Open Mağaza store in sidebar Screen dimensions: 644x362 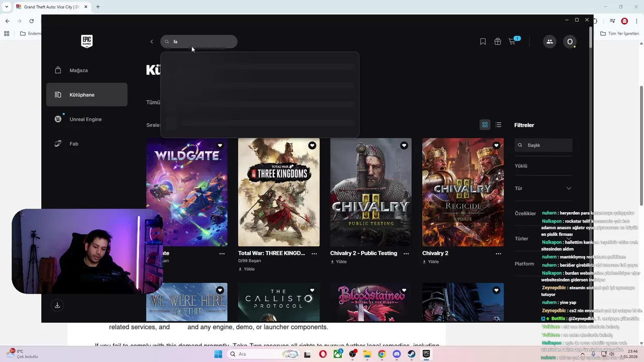click(87, 70)
